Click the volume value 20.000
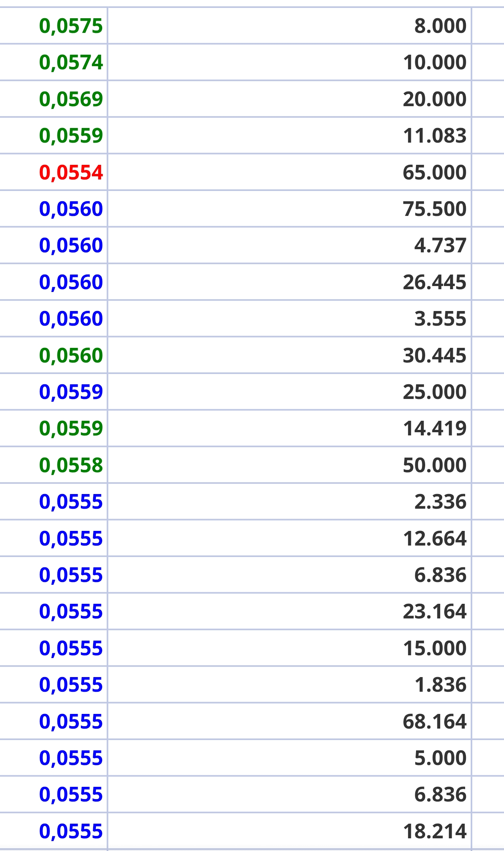Image resolution: width=504 pixels, height=851 pixels. click(x=434, y=99)
